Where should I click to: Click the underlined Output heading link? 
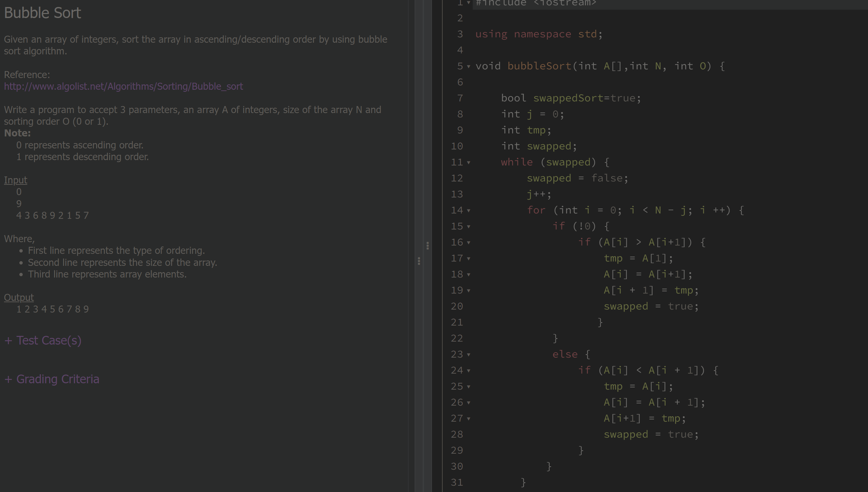point(19,297)
